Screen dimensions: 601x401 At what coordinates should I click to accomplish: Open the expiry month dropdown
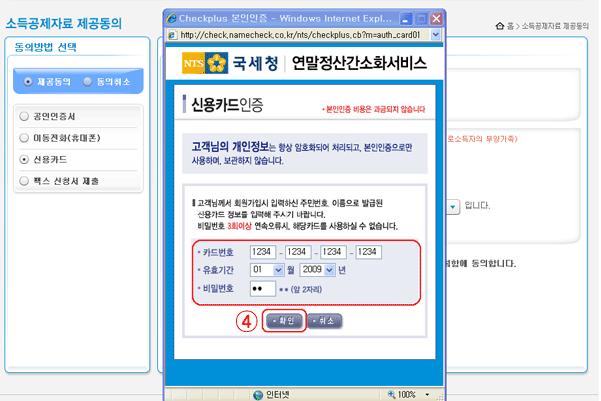tap(267, 270)
